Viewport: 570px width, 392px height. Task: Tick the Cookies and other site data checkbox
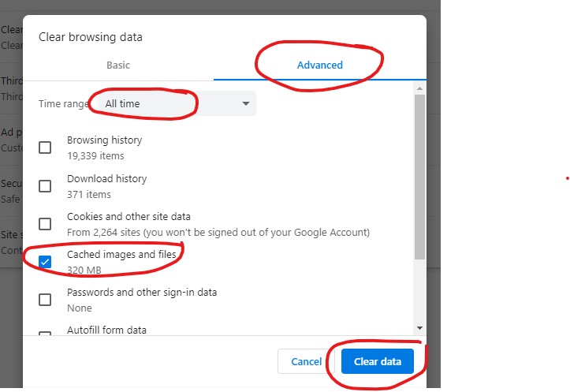(x=45, y=224)
